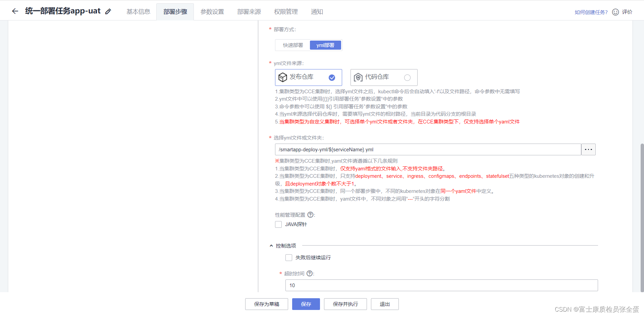Click the 评价 link
The image size is (644, 316).
(x=627, y=12)
